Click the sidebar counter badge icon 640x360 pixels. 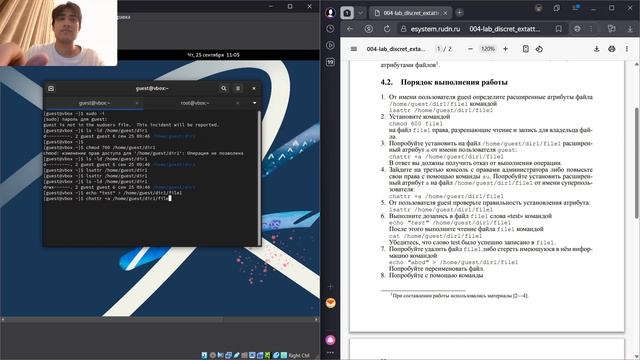pyautogui.click(x=331, y=62)
